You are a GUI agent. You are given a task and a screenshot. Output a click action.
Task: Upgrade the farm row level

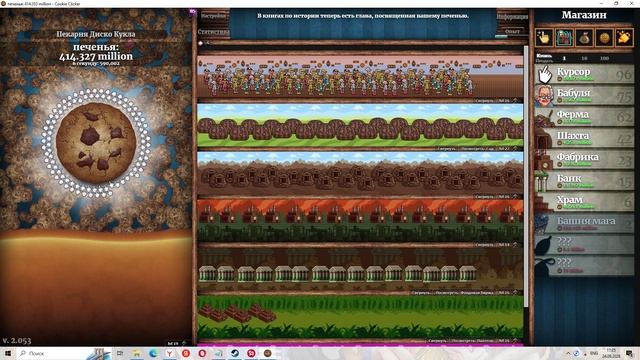click(x=508, y=149)
